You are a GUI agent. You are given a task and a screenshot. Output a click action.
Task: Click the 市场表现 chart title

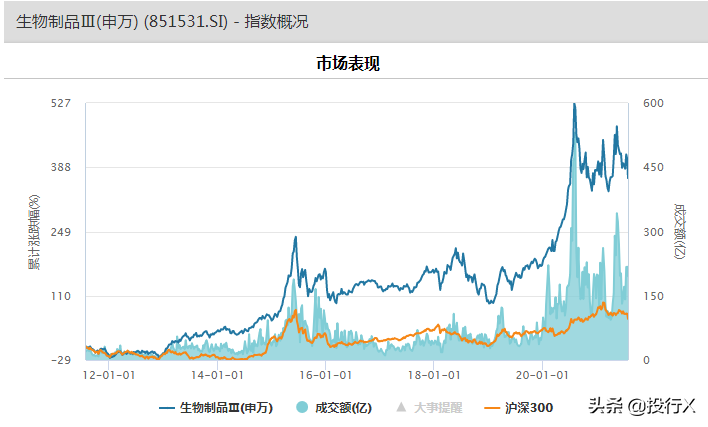(x=348, y=64)
